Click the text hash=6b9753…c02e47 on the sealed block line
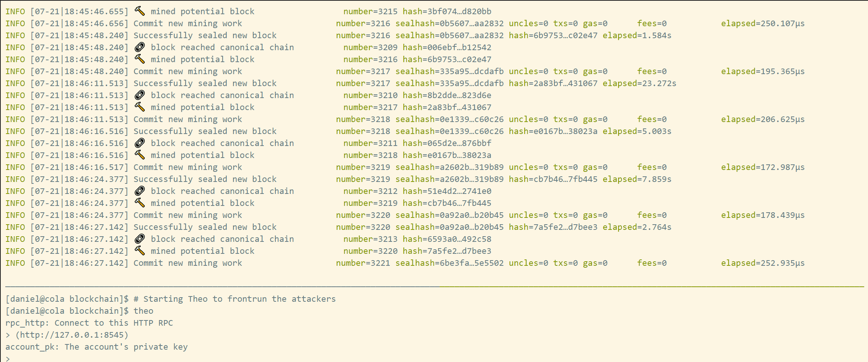Viewport: 868px width, 362px height. click(x=553, y=36)
